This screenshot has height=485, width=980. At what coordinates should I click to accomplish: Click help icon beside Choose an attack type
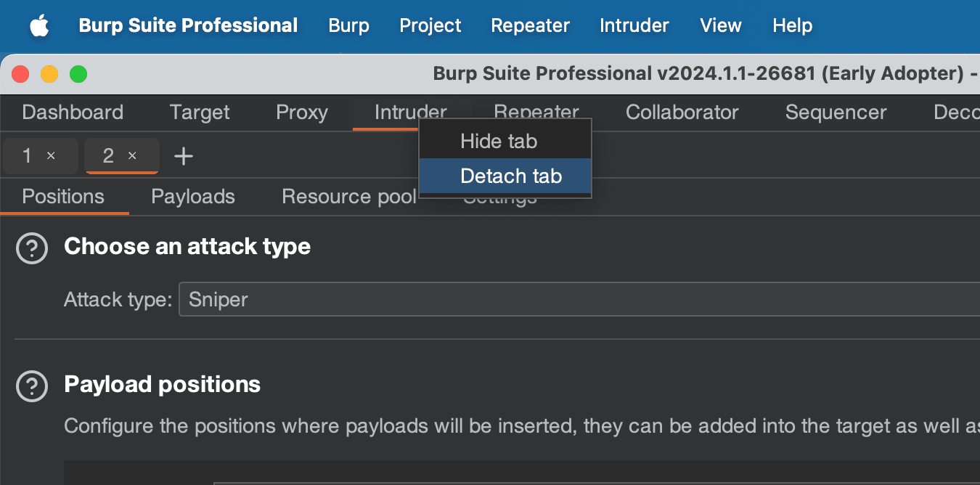(x=32, y=248)
